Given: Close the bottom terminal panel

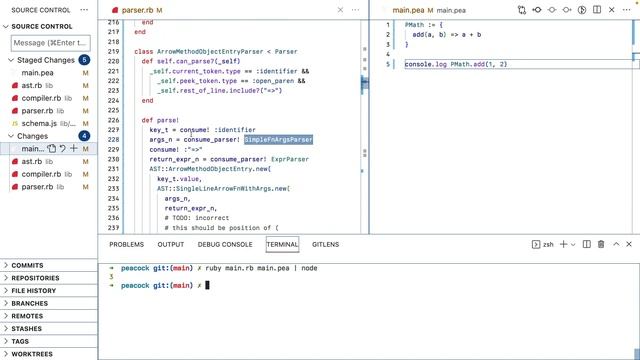Looking at the screenshot, I should [x=629, y=244].
